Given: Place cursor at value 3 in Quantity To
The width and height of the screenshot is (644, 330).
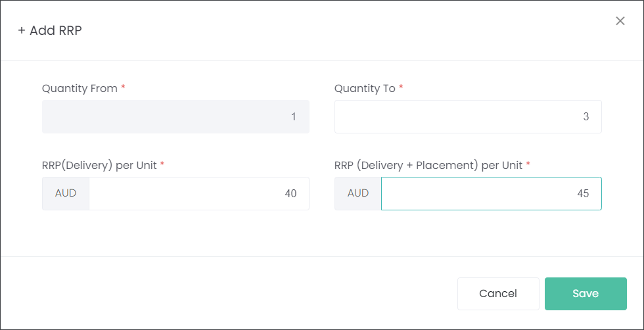Looking at the screenshot, I should (x=586, y=117).
